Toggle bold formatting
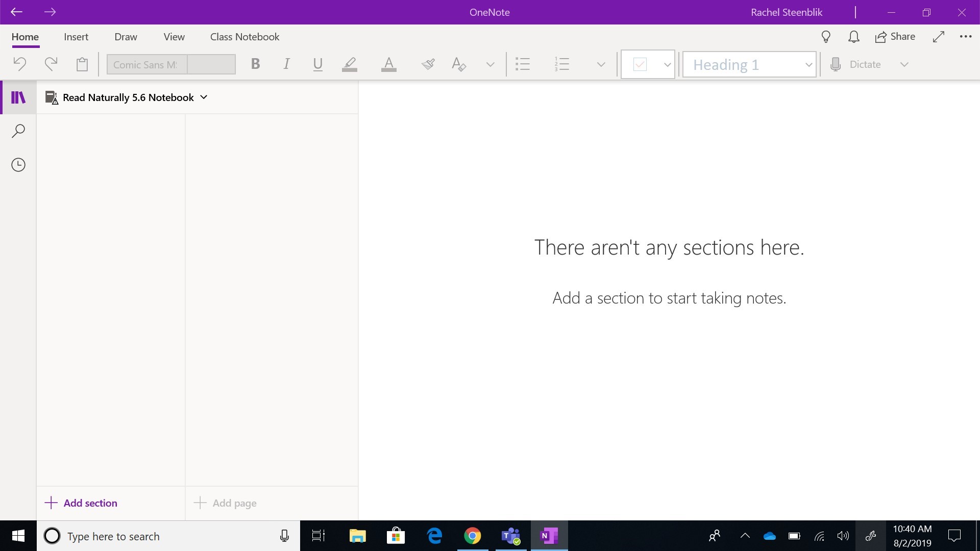 (x=256, y=64)
